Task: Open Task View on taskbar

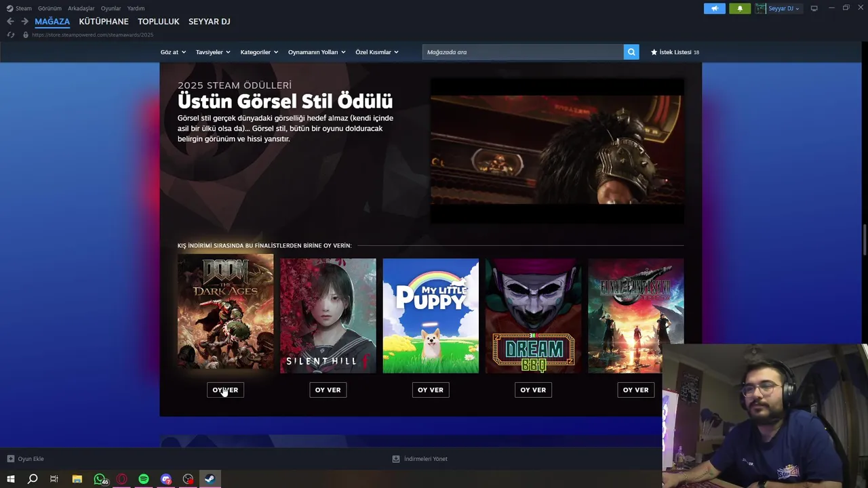Action: tap(54, 479)
